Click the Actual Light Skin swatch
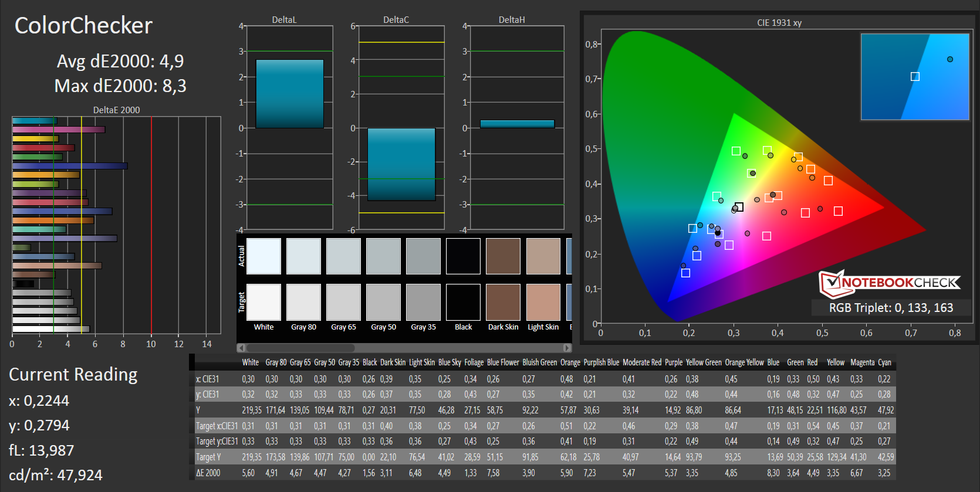This screenshot has height=492, width=980. tap(543, 256)
